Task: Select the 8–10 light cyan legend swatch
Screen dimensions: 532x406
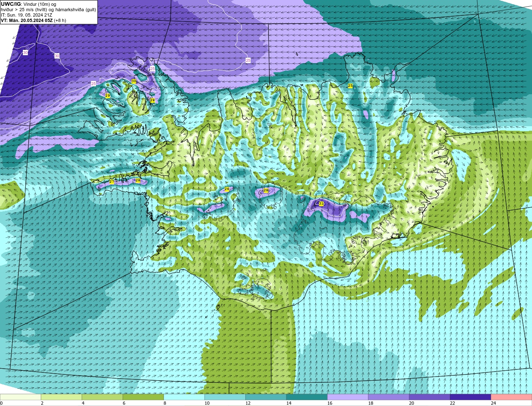Action: [x=184, y=397]
